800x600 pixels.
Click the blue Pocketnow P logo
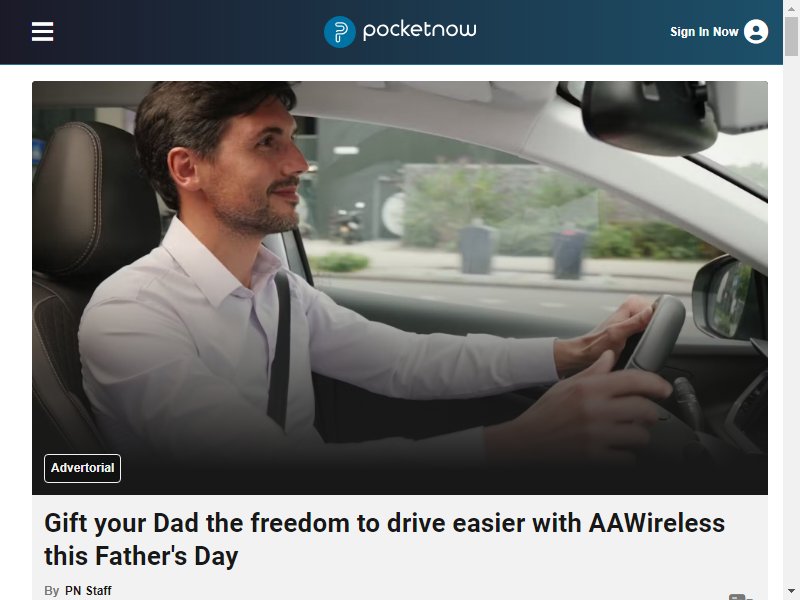click(339, 32)
